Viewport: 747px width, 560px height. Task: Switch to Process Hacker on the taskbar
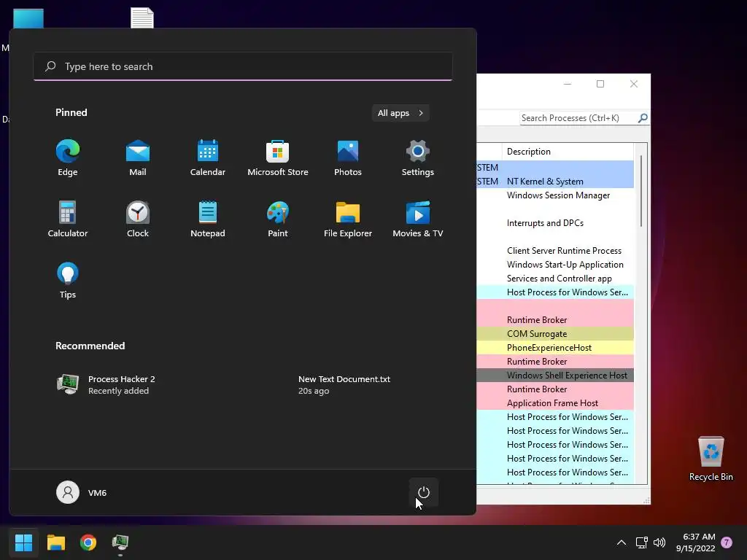coord(120,542)
